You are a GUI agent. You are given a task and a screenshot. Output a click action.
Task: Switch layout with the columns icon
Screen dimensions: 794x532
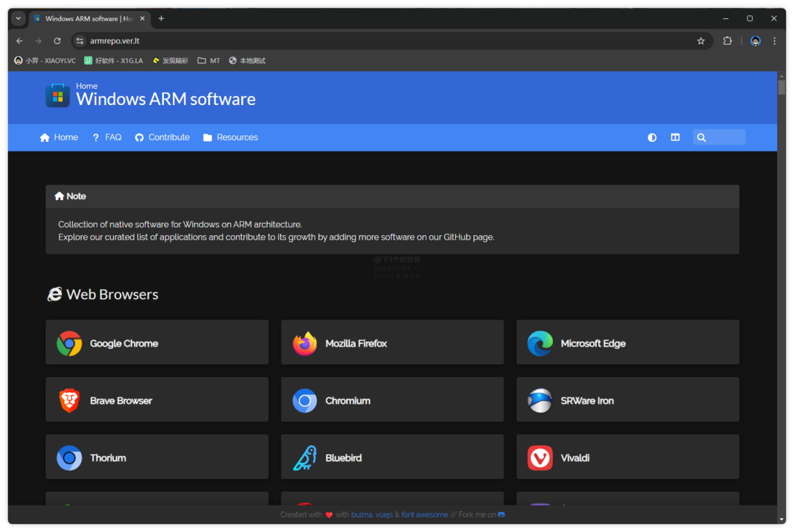tap(675, 137)
